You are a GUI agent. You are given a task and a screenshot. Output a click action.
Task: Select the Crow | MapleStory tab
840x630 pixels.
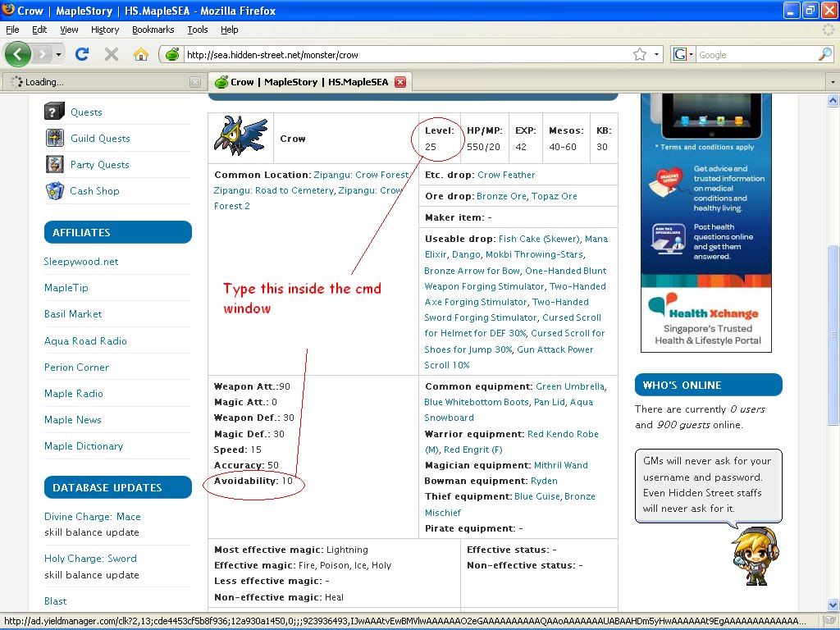(x=309, y=82)
